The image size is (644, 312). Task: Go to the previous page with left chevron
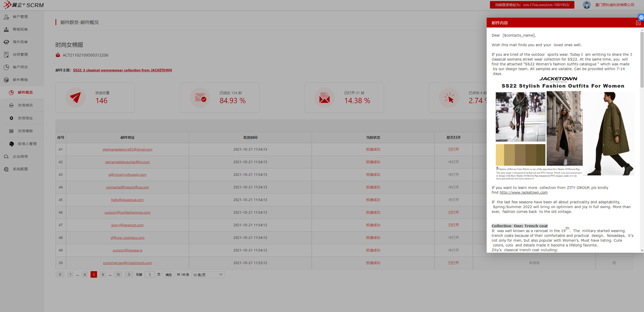pyautogui.click(x=60, y=275)
